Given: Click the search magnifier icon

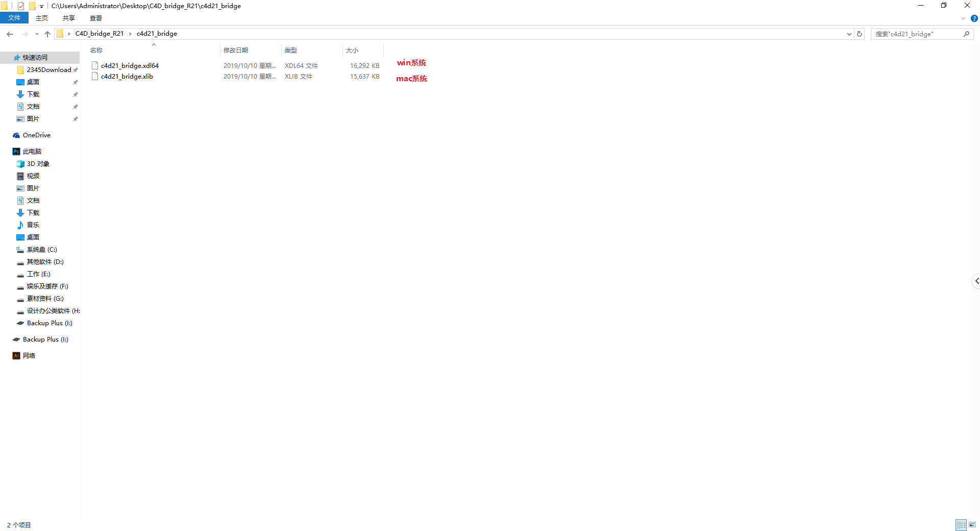Looking at the screenshot, I should (x=966, y=34).
